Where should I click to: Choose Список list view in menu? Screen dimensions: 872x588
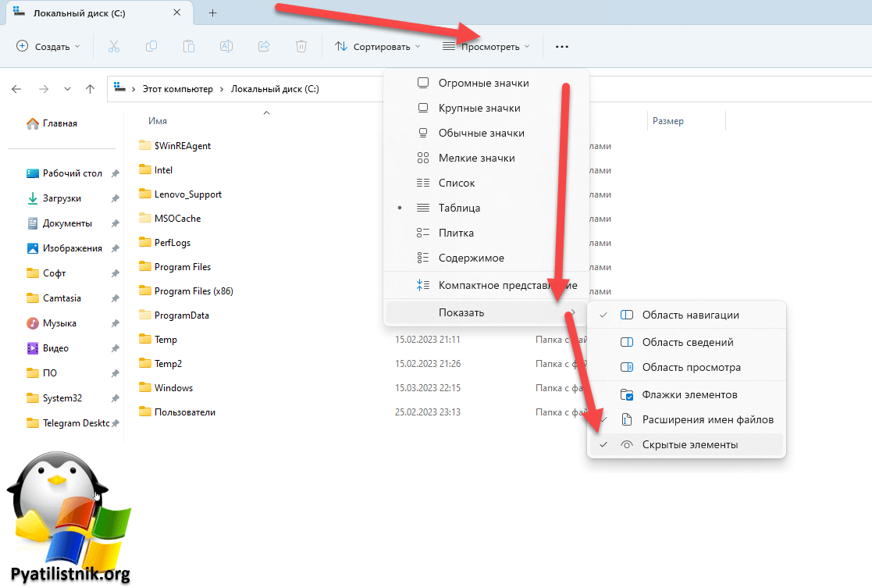tap(456, 183)
